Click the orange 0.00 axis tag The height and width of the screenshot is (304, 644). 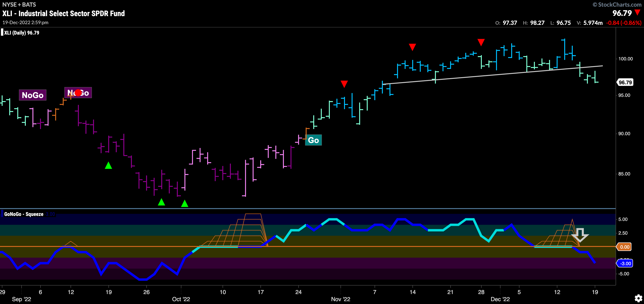pos(625,247)
